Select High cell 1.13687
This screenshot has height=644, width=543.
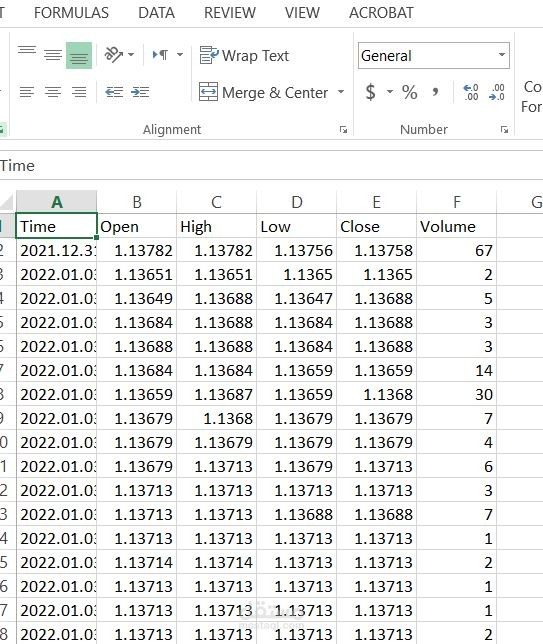pos(216,394)
